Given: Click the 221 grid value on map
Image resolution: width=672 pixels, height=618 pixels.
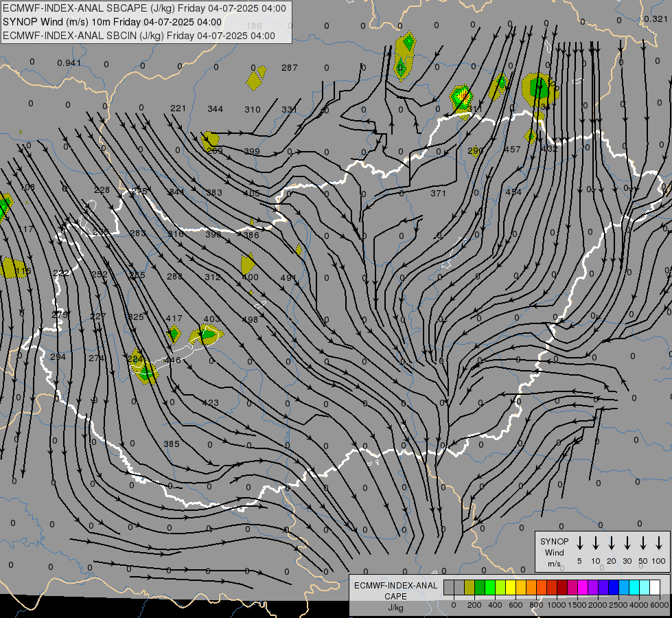Looking at the screenshot, I should (x=178, y=108).
